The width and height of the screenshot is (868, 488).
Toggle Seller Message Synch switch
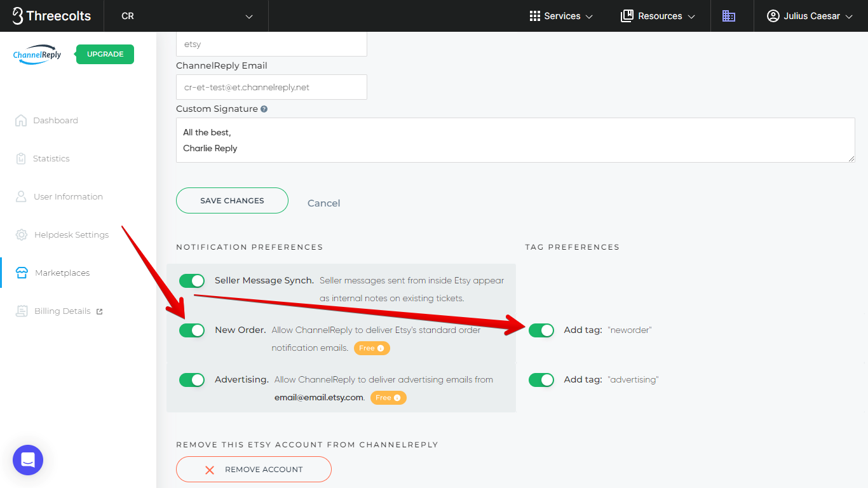click(192, 281)
